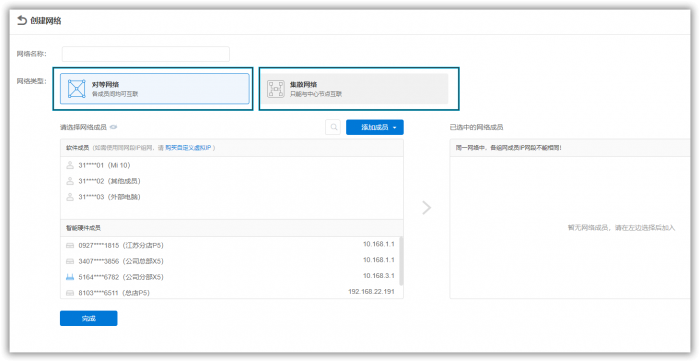The width and height of the screenshot is (700, 362).
Task: Click the 集散网络 hub icon
Action: tap(275, 89)
